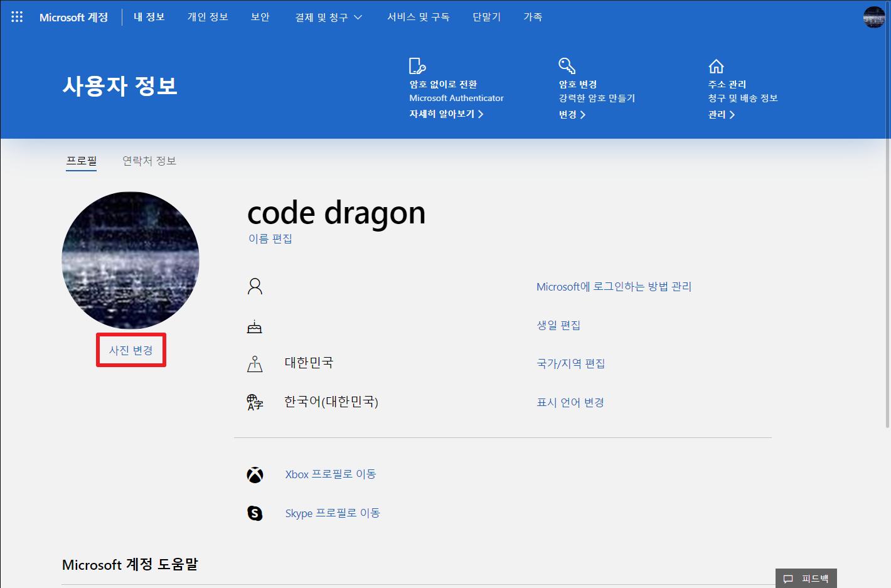Click 관리 link under 주소 관리
This screenshot has height=588, width=891.
point(722,115)
